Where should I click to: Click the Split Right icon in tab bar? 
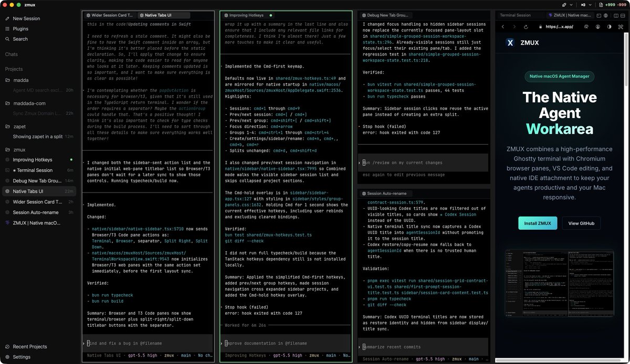click(x=616, y=15)
